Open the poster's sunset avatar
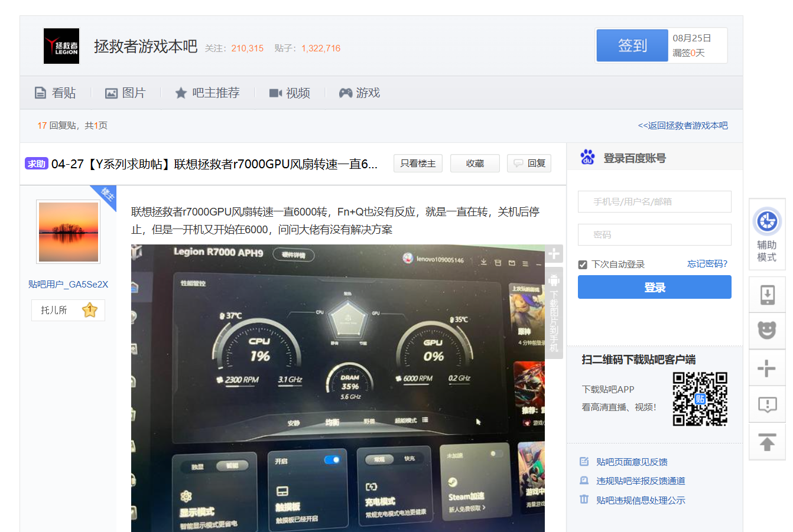The width and height of the screenshot is (793, 532). pos(69,232)
